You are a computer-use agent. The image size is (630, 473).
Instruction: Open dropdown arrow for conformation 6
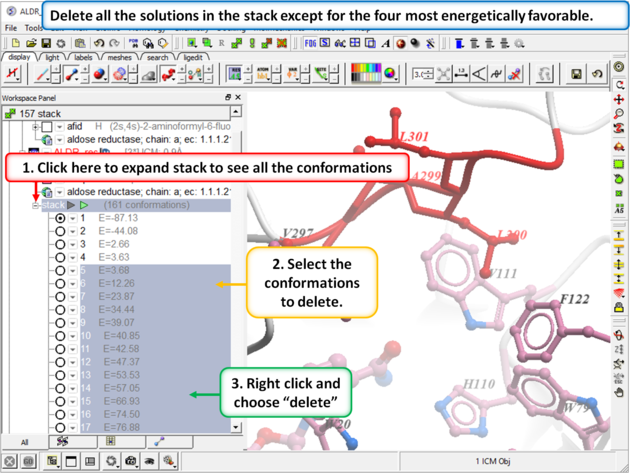pyautogui.click(x=73, y=284)
